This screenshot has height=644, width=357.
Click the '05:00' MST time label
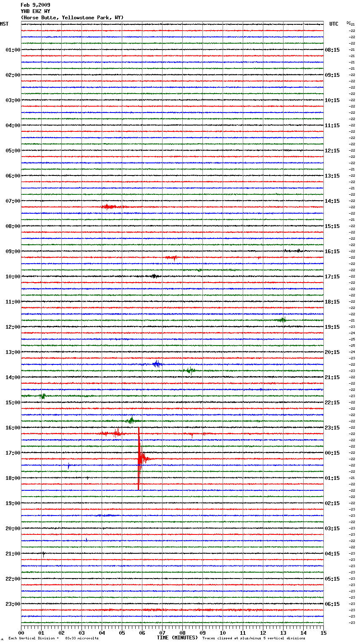point(13,151)
